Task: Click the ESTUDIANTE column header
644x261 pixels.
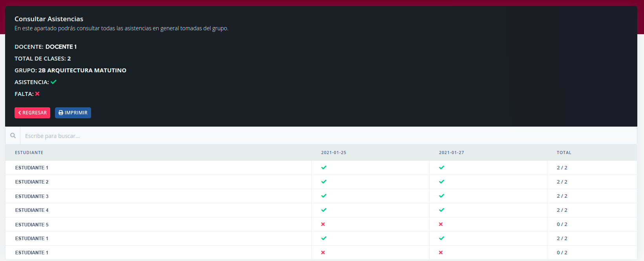Action: [29, 153]
